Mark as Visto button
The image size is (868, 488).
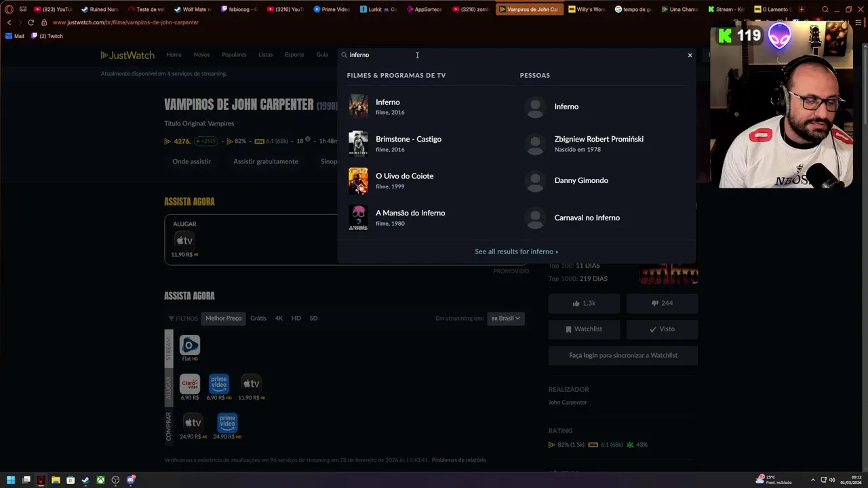click(x=662, y=329)
